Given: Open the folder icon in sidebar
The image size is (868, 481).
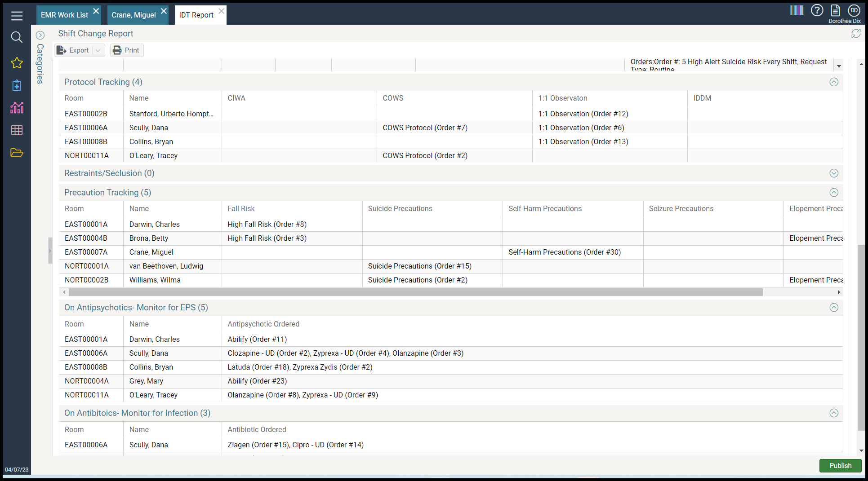Looking at the screenshot, I should [17, 153].
